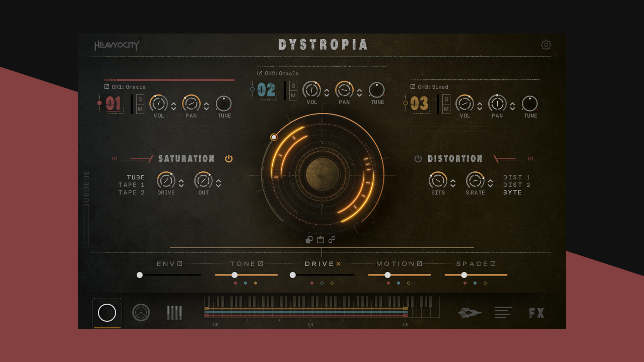Select TAPE 1 saturation mode
This screenshot has height=362, width=644.
point(131,185)
